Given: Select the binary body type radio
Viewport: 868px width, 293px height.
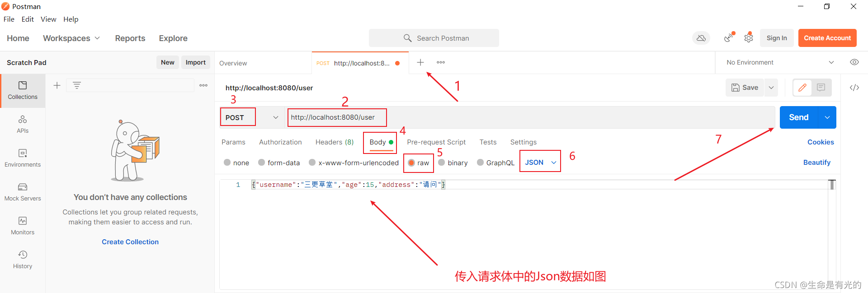Looking at the screenshot, I should tap(442, 163).
